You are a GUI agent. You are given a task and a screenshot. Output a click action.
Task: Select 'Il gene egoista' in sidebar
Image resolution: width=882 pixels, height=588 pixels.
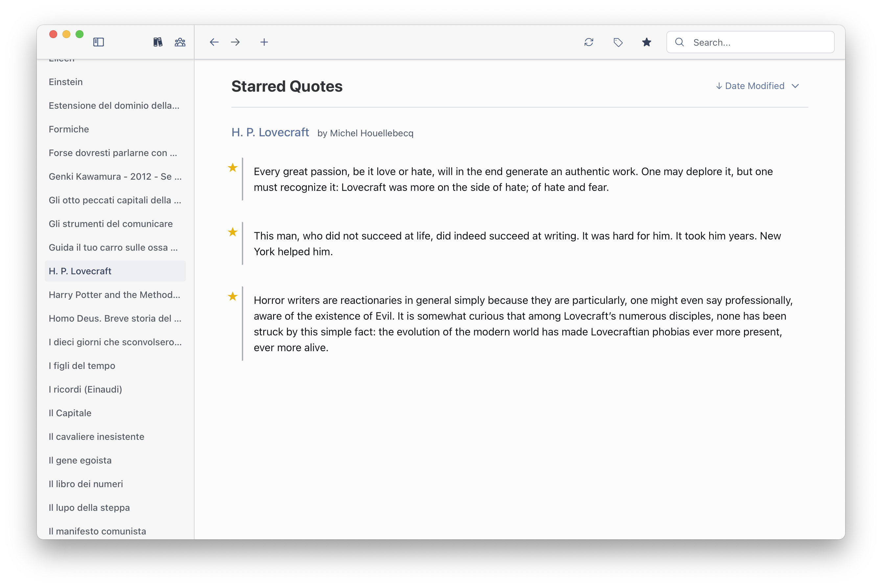click(115, 460)
